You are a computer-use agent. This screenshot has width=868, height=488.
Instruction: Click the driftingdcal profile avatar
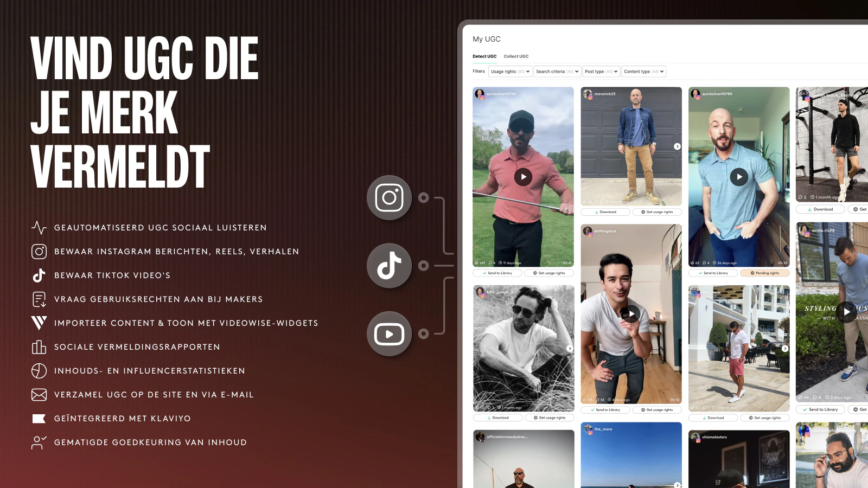tap(588, 231)
